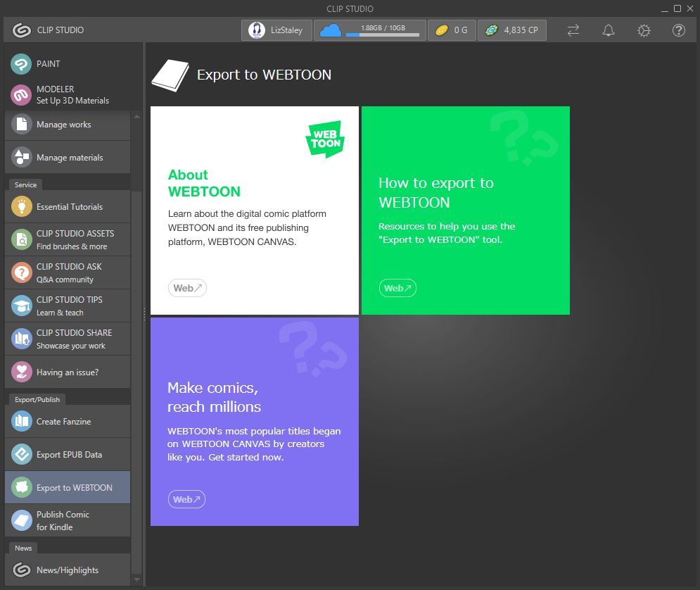Click 'Set Up 3D Materials' subtitle
Screen dimensions: 700x590
click(72, 101)
